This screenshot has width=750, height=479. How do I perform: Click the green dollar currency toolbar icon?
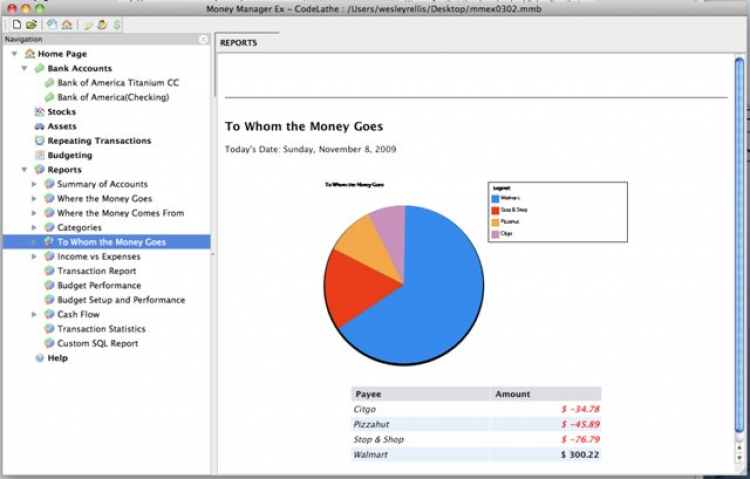coord(117,24)
